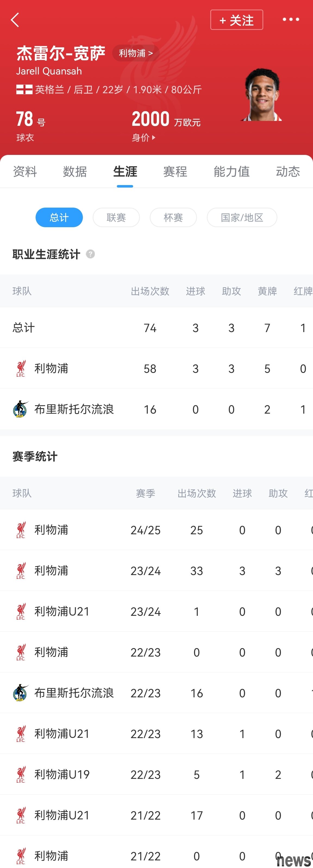
Task: Tap Bristol Rovers crest in 22/23 row
Action: (x=21, y=693)
